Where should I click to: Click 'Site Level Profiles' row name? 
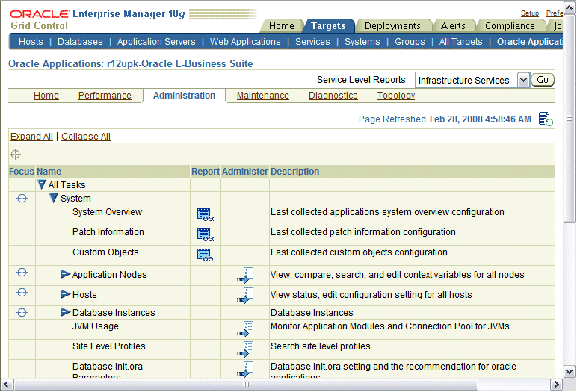(x=109, y=346)
